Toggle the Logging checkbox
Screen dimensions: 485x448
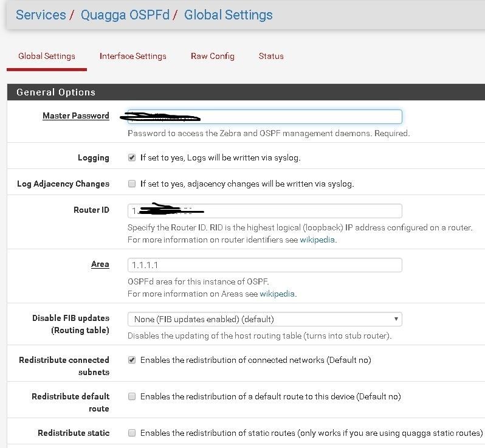click(x=132, y=157)
